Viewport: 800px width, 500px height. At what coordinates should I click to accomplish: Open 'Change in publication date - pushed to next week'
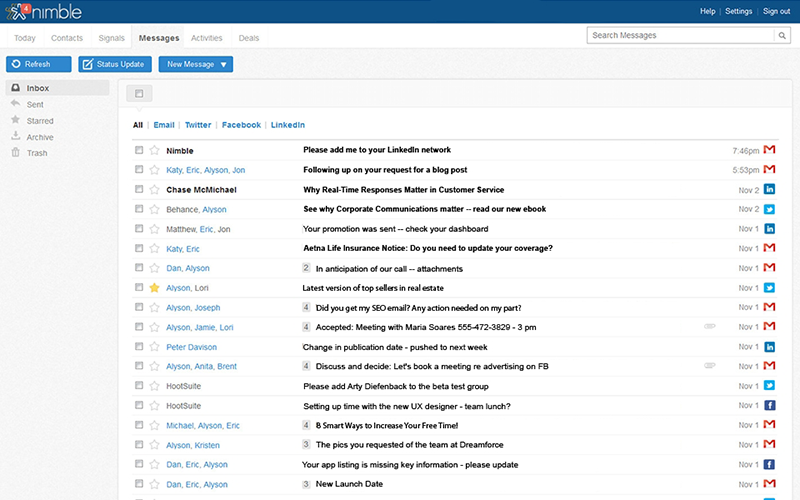click(395, 347)
